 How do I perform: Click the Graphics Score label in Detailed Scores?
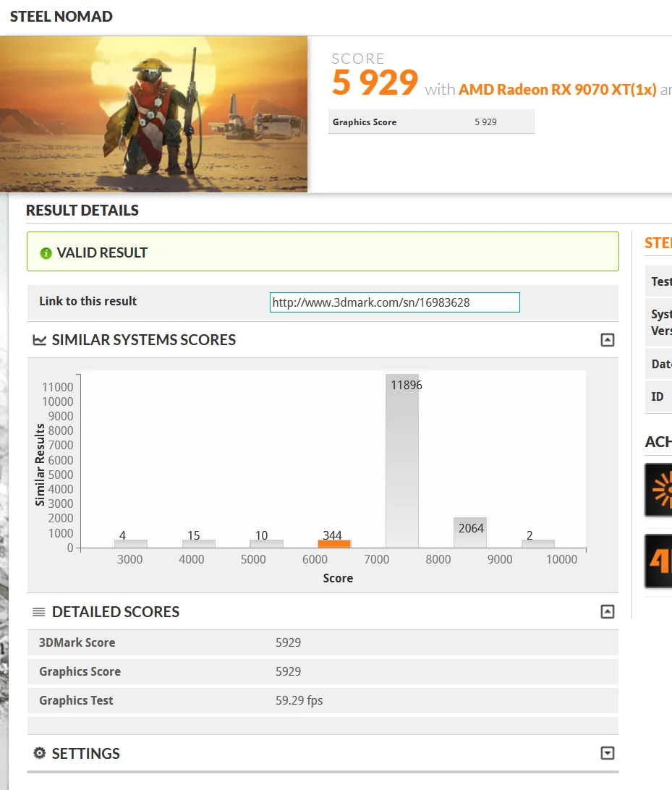(80, 671)
